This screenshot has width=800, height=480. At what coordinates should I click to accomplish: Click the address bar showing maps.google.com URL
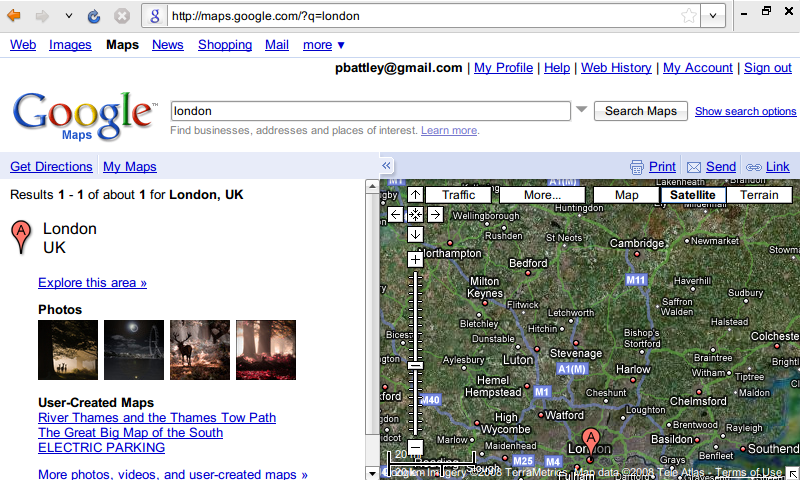423,16
